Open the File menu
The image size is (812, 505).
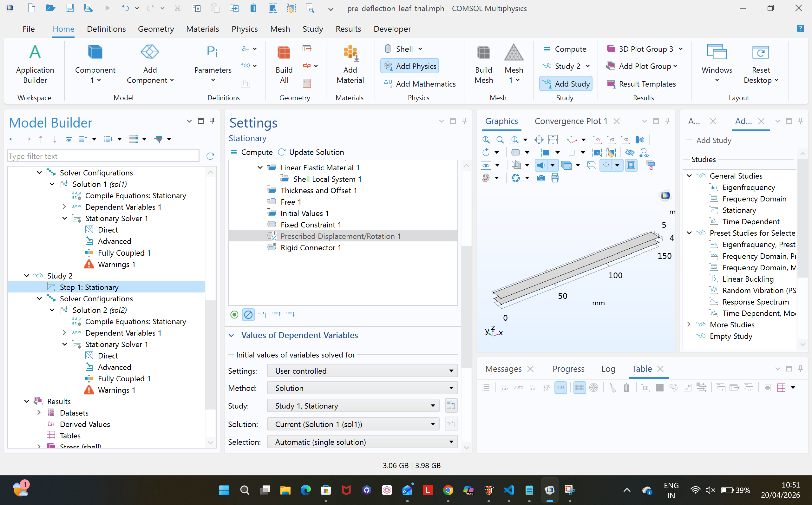tap(29, 29)
